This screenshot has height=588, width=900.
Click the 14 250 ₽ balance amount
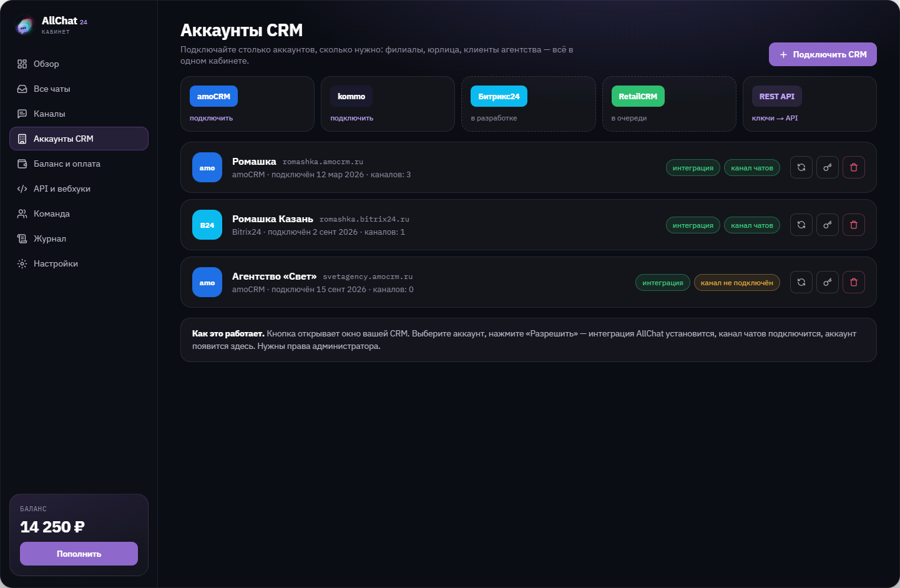52,527
